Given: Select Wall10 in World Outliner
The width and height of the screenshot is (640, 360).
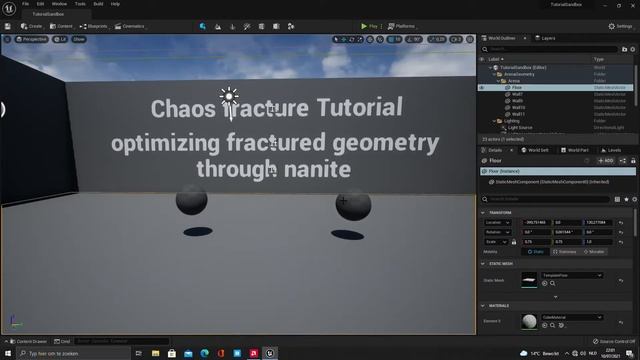Looking at the screenshot, I should 518,108.
